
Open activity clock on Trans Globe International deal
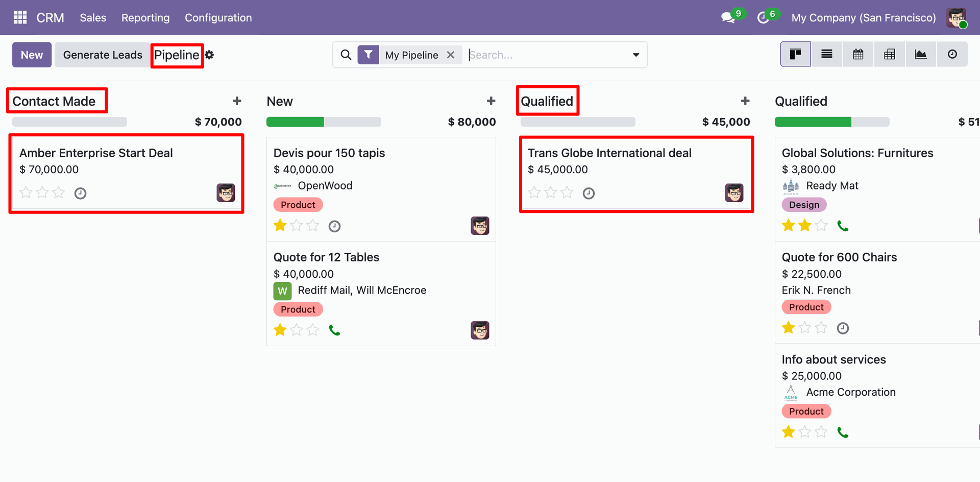[589, 194]
